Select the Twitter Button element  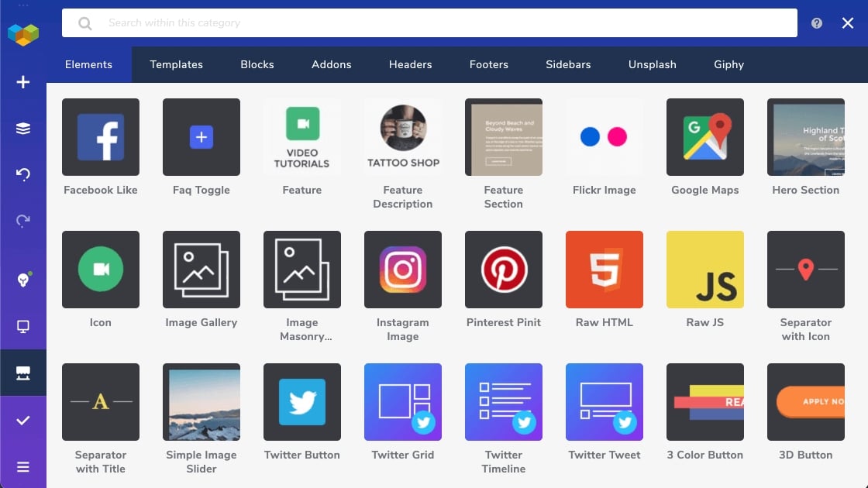coord(302,402)
